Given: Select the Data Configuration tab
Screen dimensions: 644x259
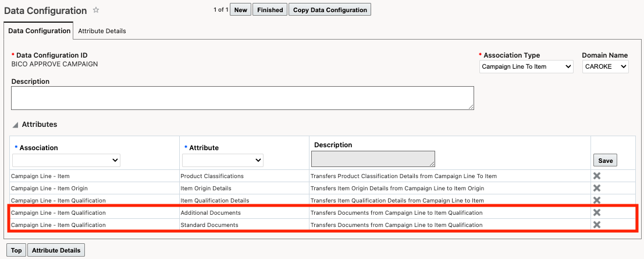Looking at the screenshot, I should click(39, 31).
